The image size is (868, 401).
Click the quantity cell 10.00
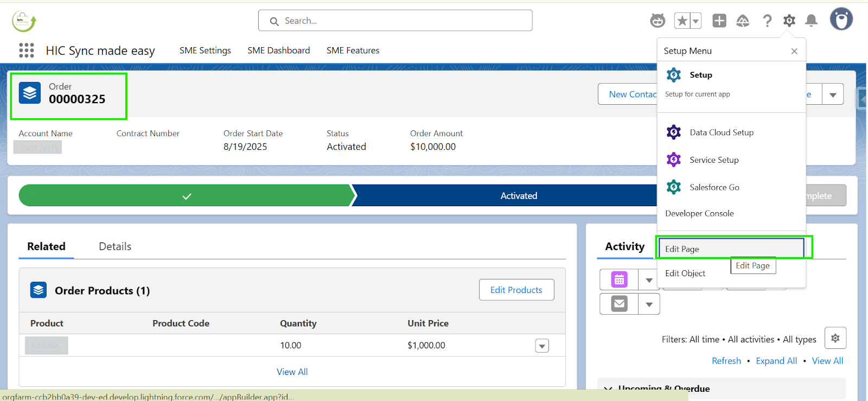pos(290,346)
